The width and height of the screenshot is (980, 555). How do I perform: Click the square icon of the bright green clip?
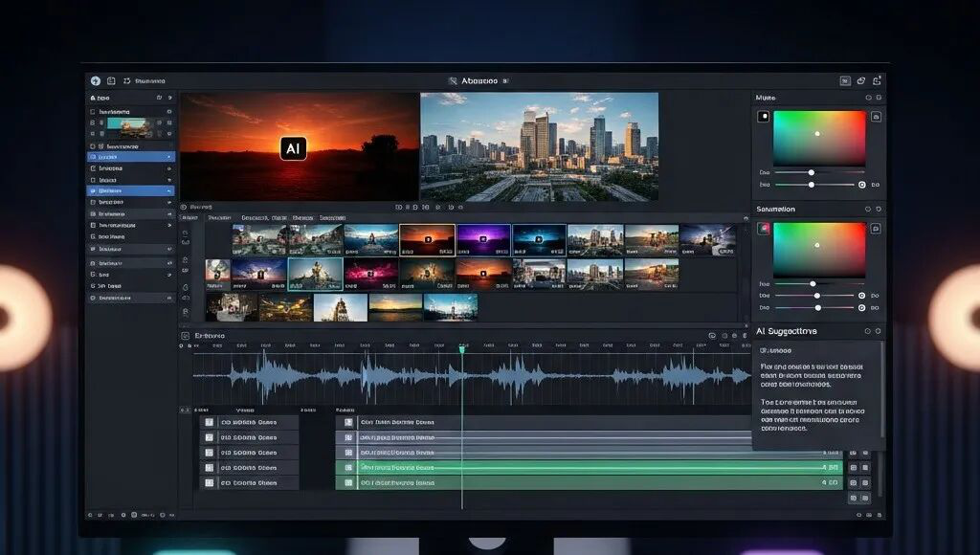coord(348,468)
